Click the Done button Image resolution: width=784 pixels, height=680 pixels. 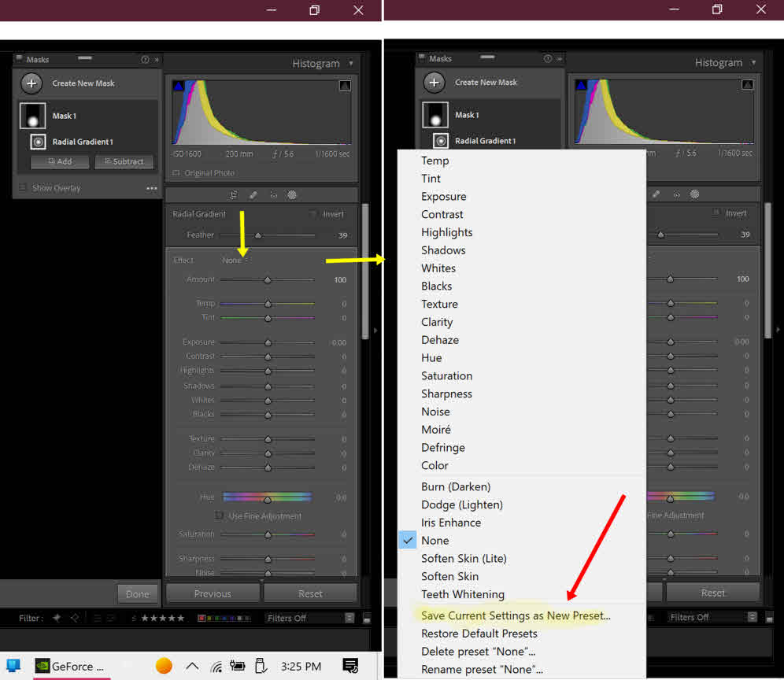coord(137,593)
